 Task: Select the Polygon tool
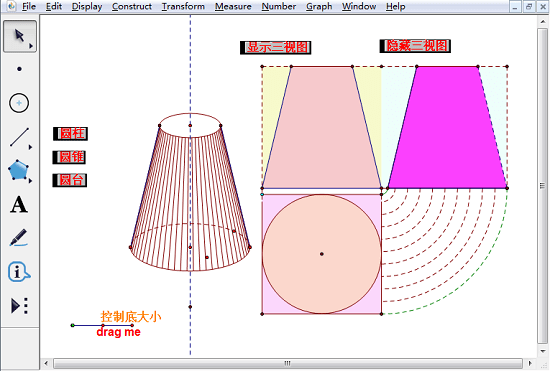click(x=18, y=170)
